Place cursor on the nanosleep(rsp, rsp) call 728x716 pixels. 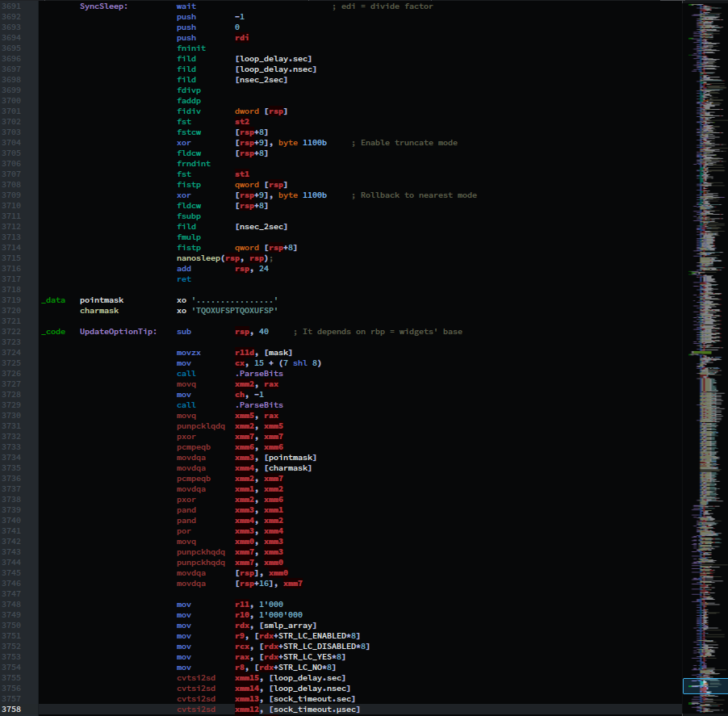(x=224, y=258)
